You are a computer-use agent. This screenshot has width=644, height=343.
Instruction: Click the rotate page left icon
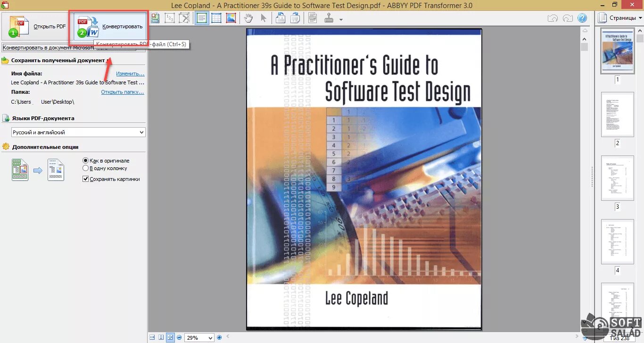(x=281, y=18)
